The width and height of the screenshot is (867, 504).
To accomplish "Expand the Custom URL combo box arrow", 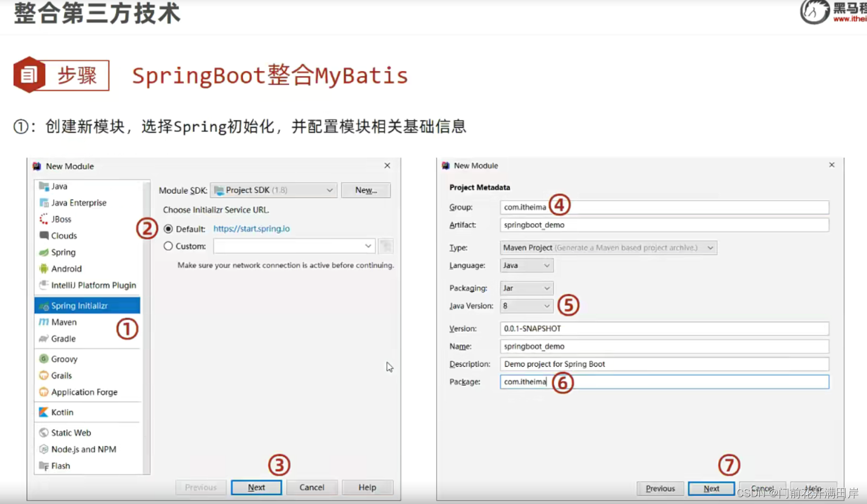I will click(x=368, y=246).
